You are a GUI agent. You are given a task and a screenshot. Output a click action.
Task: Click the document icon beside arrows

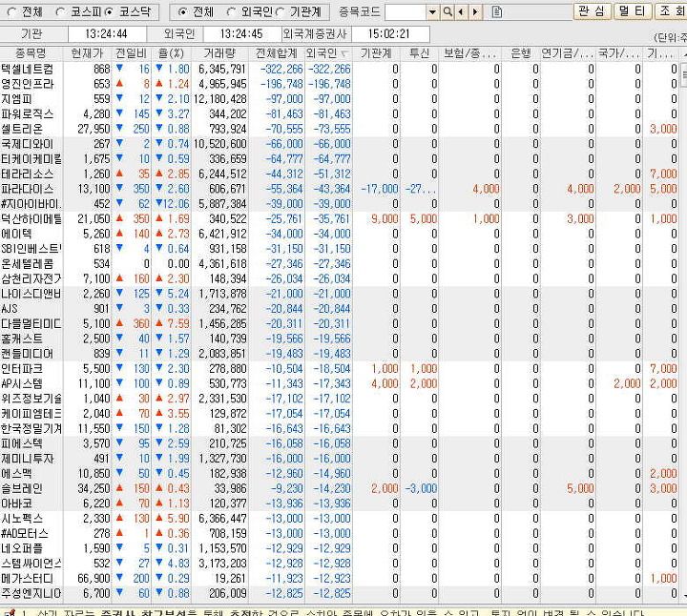(x=497, y=12)
